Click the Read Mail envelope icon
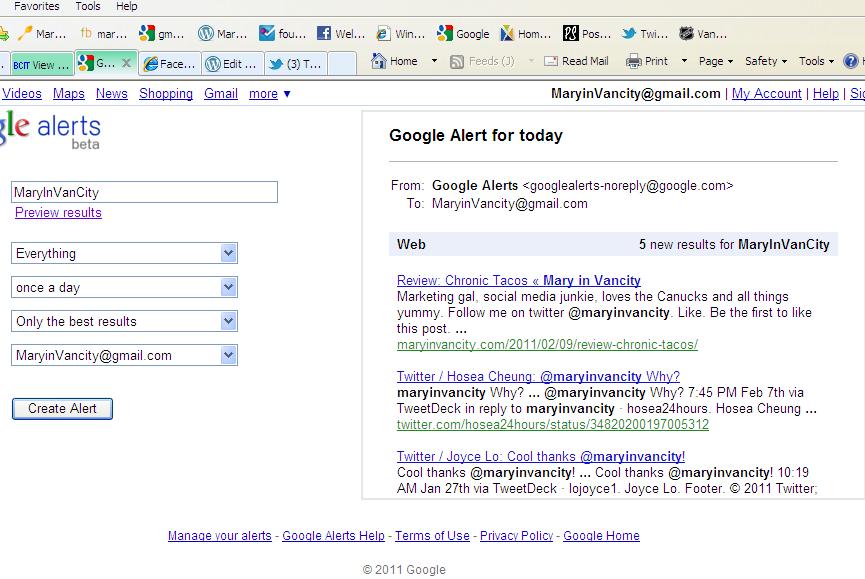Viewport: 865px width, 579px height. pyautogui.click(x=551, y=61)
